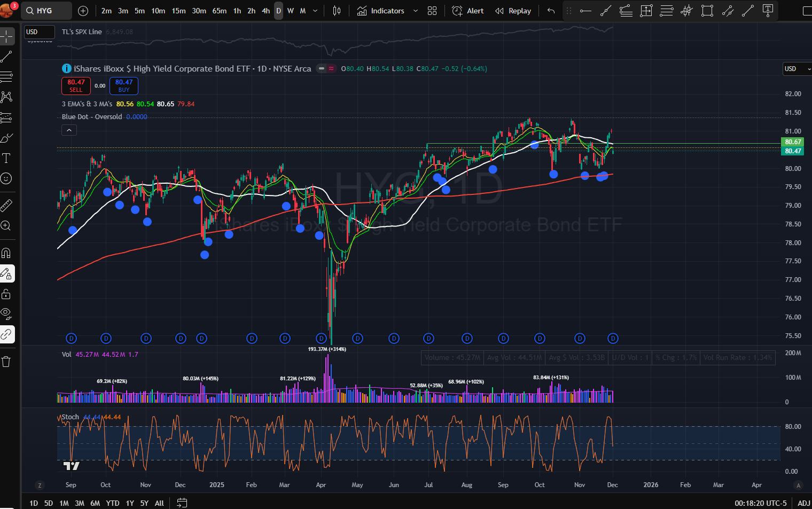Select the crosshair cursor tool
812x509 pixels.
[6, 36]
